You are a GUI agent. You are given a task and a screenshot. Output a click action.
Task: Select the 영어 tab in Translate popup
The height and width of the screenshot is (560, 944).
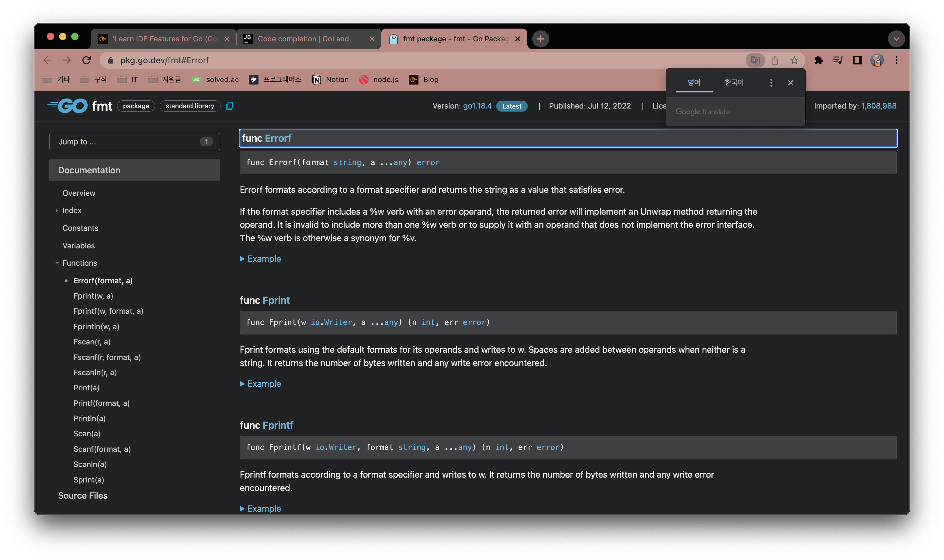coord(694,83)
